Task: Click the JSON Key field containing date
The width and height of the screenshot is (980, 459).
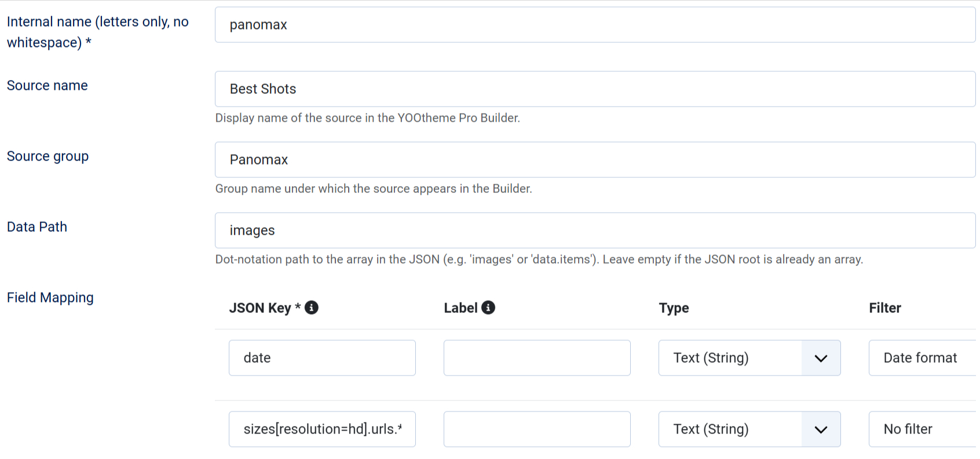Action: coord(322,358)
